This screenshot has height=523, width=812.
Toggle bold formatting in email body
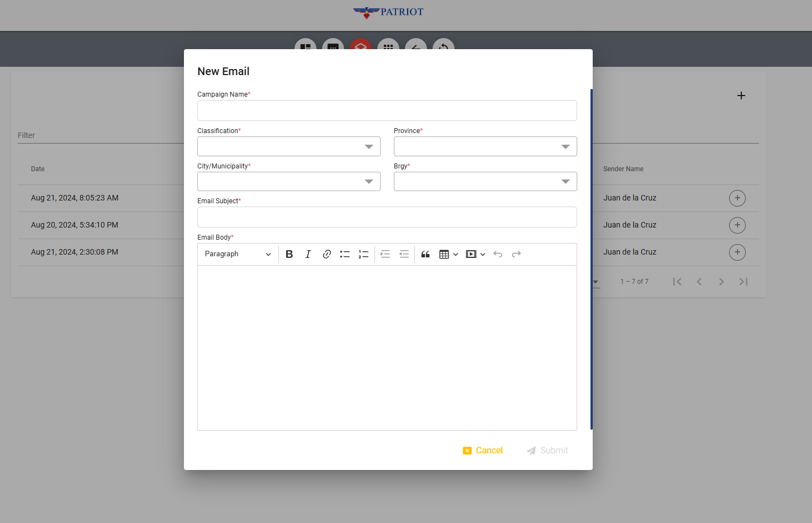pyautogui.click(x=289, y=254)
